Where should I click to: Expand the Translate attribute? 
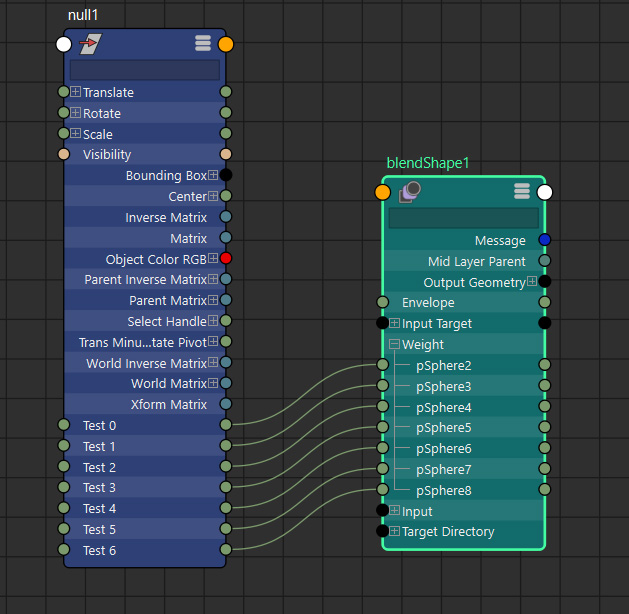pos(76,92)
